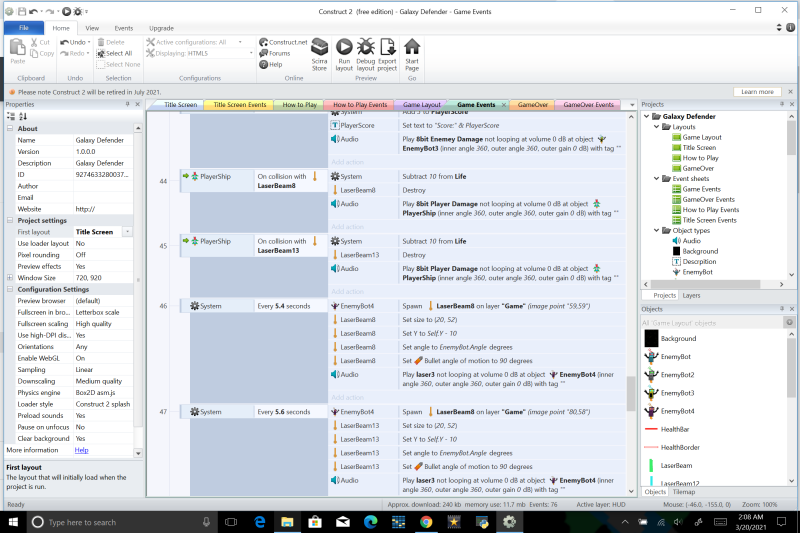Viewport: 800px width, 533px height.
Task: Dismiss the retirement notice bar
Action: (x=790, y=92)
